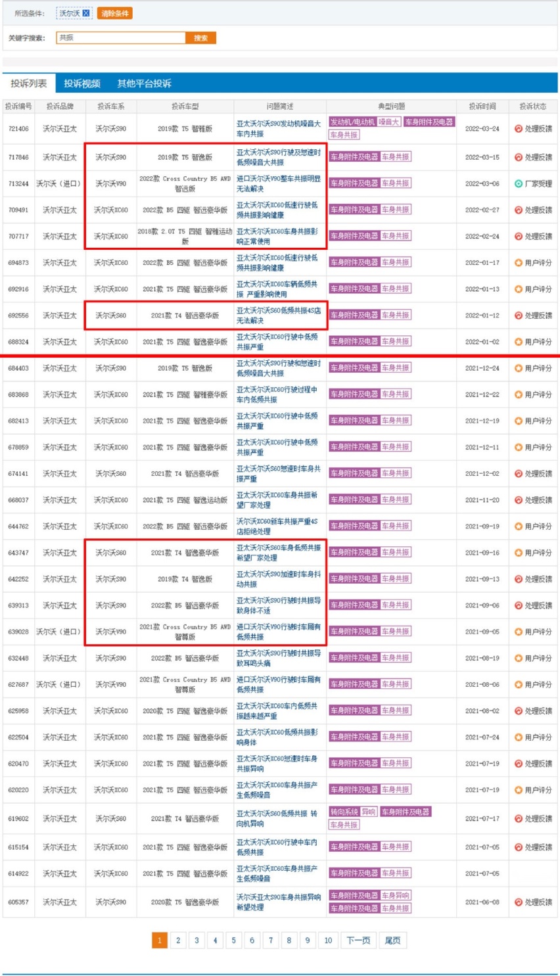Click the 用户评分 star icon for complaint 632448

click(x=519, y=658)
